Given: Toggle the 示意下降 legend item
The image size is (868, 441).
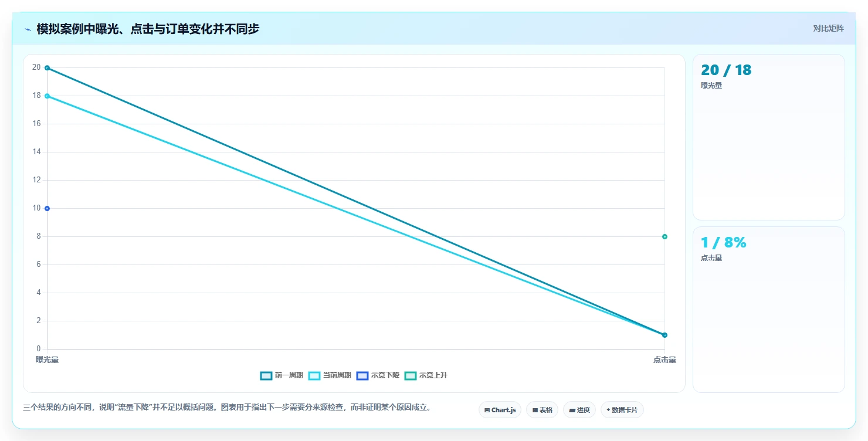Looking at the screenshot, I should click(x=378, y=375).
